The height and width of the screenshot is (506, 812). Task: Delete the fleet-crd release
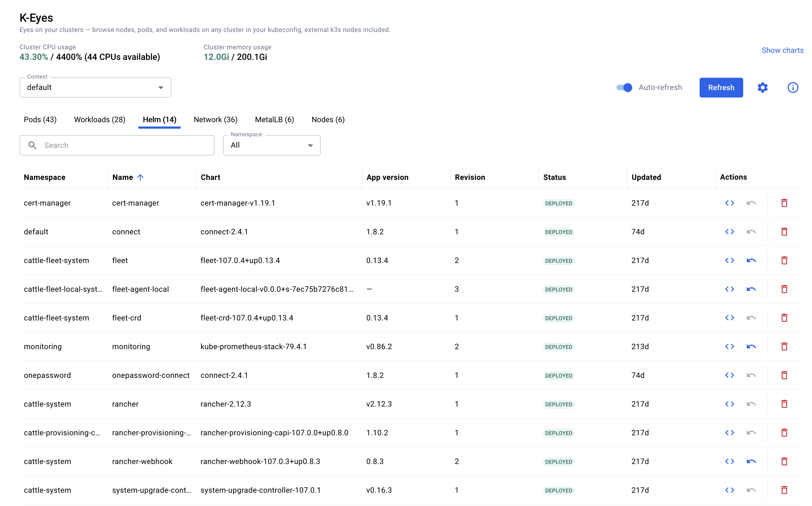click(x=784, y=317)
